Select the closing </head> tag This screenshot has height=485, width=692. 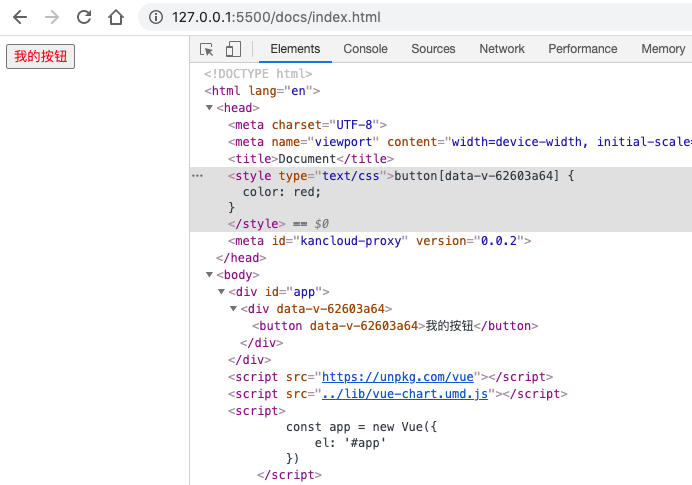point(241,258)
